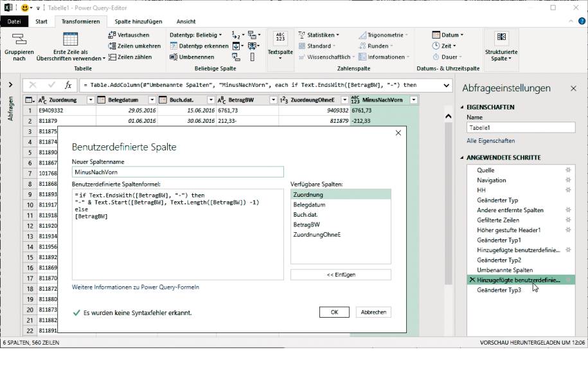This screenshot has height=391, width=588.
Task: Open settings gear for Navigation step
Action: click(x=568, y=180)
